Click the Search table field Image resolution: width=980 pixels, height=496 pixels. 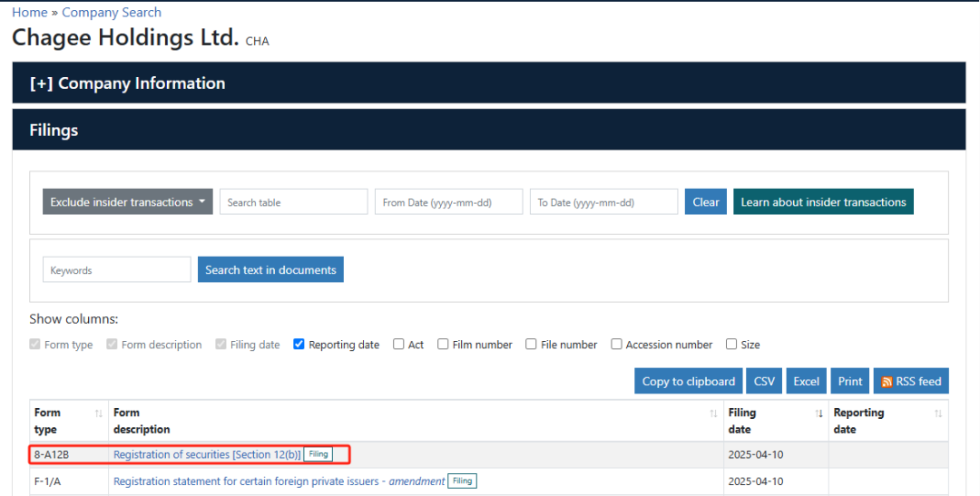click(294, 202)
